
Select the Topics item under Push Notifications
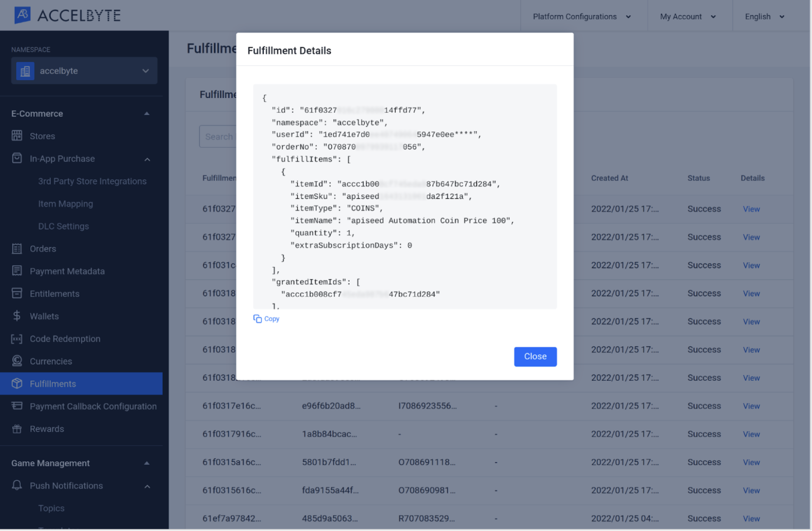point(51,508)
